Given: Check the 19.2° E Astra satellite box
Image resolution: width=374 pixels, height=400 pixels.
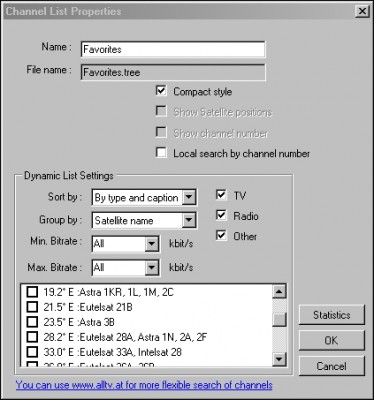Looking at the screenshot, I should point(32,292).
